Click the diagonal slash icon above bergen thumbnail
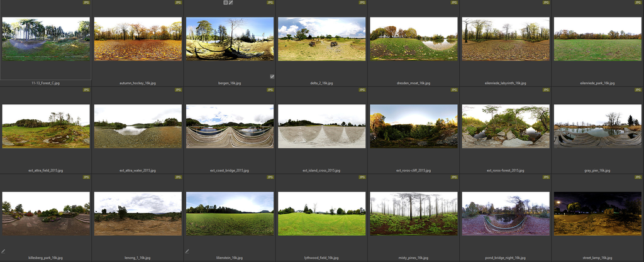 231,3
